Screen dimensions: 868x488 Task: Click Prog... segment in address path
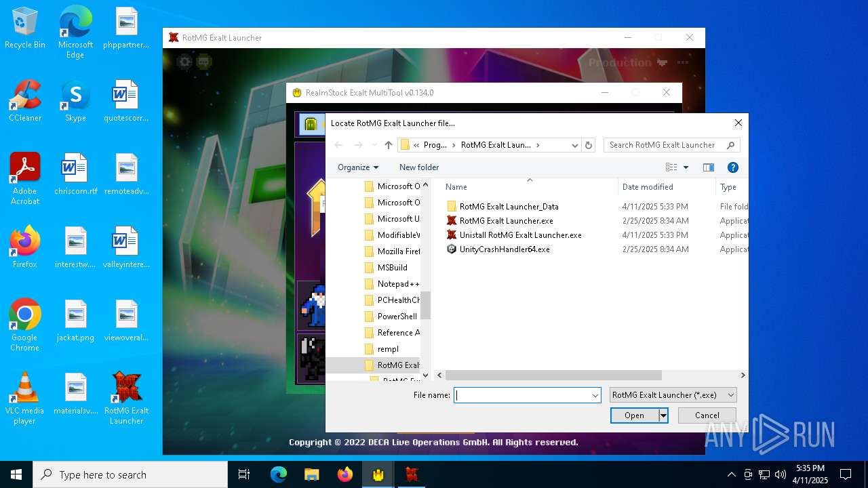tap(435, 145)
